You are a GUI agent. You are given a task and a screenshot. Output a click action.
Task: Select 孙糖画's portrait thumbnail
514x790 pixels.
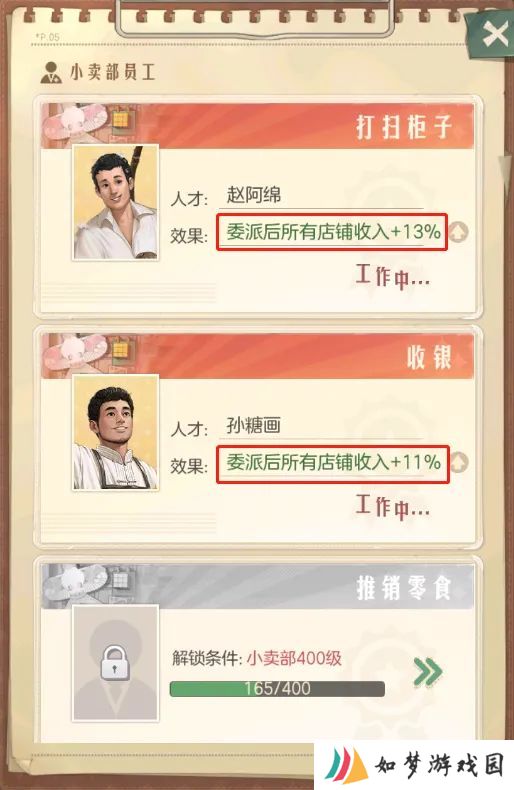(x=115, y=432)
